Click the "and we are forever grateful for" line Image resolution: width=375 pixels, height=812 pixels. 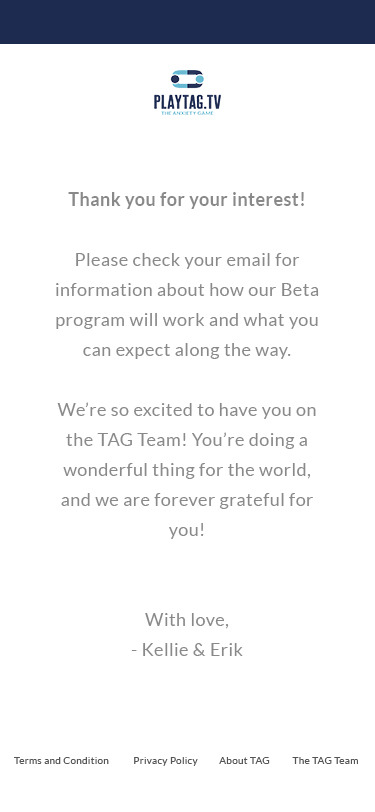click(x=187, y=500)
